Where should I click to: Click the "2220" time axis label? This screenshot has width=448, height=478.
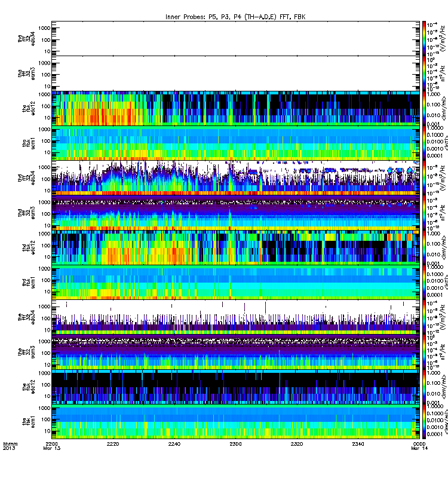[x=113, y=444]
